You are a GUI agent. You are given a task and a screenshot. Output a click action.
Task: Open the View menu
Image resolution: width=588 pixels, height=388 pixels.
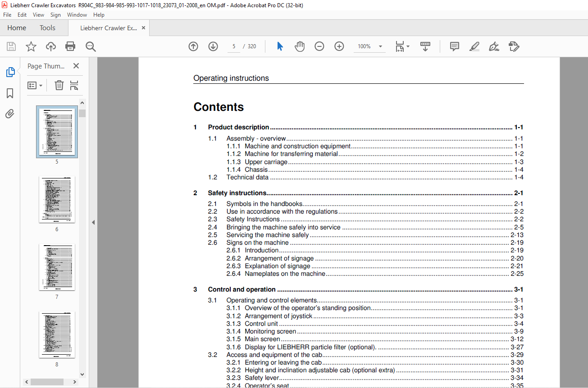(38, 15)
